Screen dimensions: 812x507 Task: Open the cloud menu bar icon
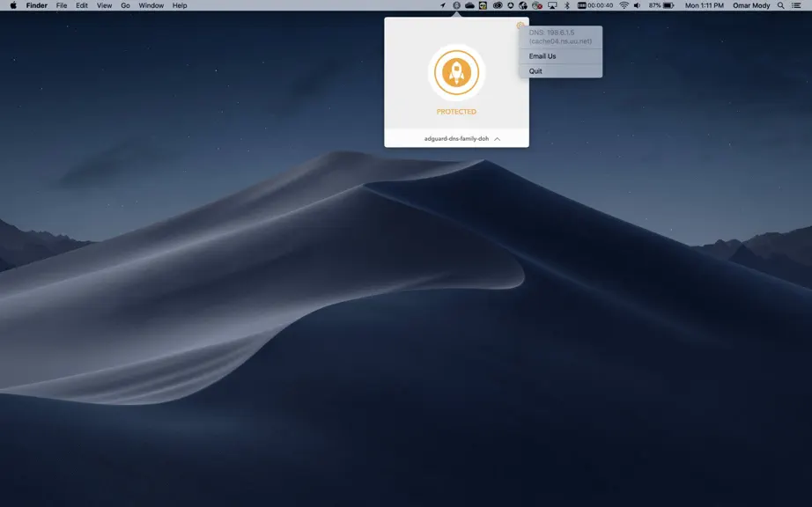(469, 5)
